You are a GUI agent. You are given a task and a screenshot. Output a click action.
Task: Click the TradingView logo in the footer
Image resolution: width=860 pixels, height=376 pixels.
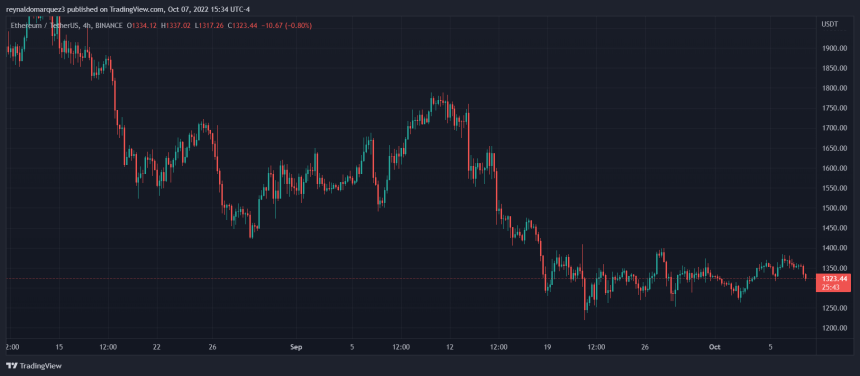pyautogui.click(x=33, y=366)
